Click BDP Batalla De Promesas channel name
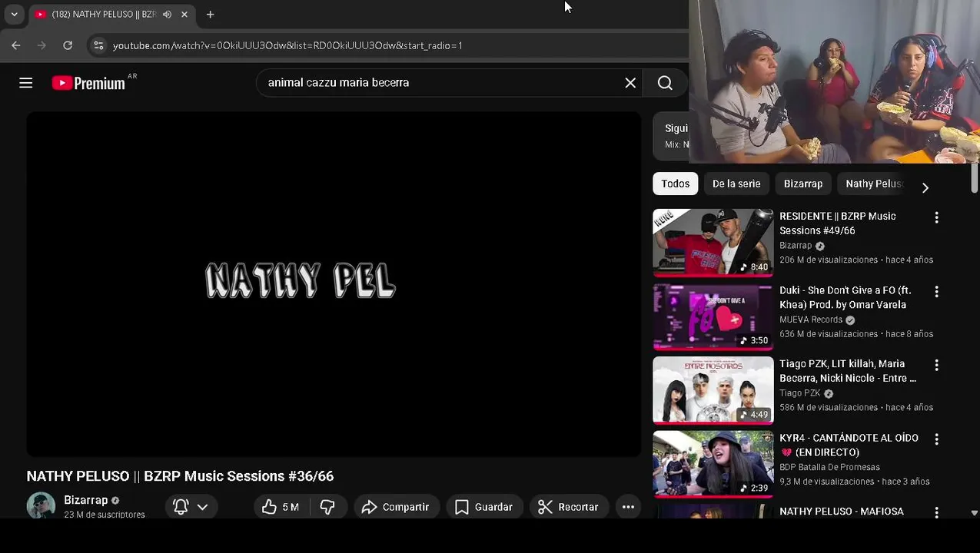 [829, 467]
